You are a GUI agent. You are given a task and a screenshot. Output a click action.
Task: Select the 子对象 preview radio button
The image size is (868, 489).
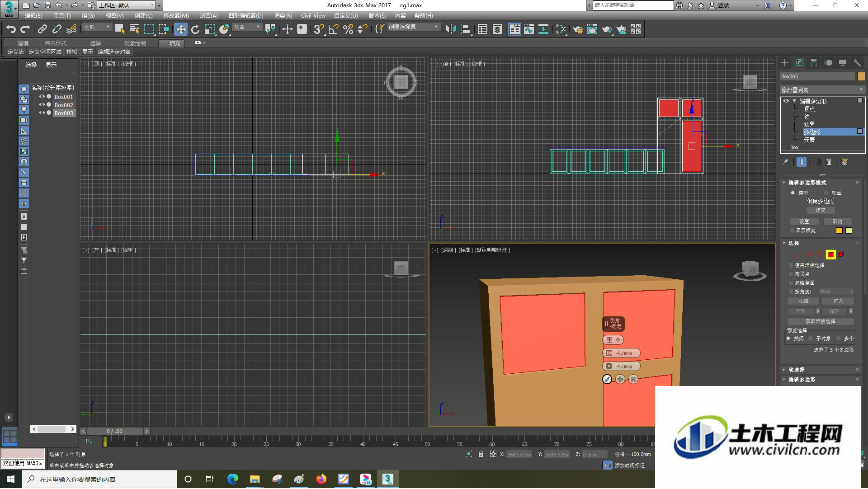(811, 339)
